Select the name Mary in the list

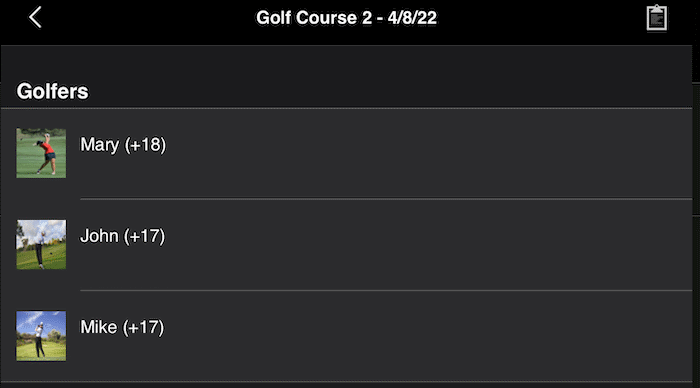click(100, 145)
